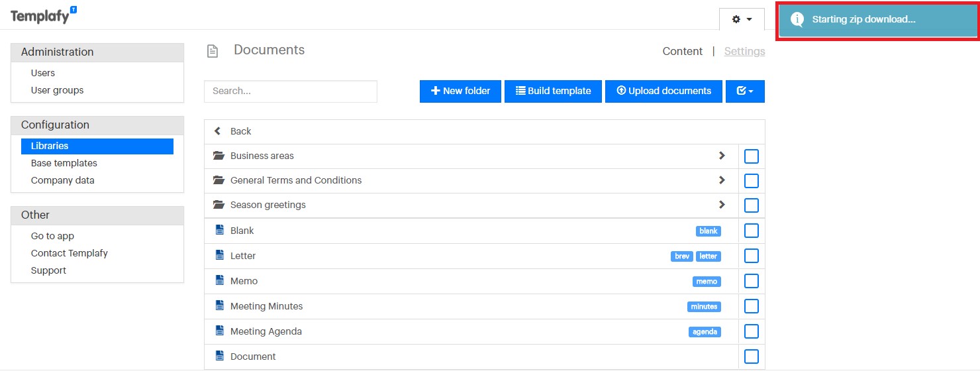This screenshot has width=980, height=385.
Task: Open Base templates in Configuration
Action: (x=64, y=163)
